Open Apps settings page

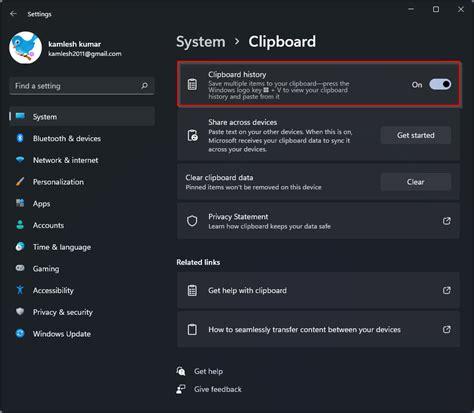[x=82, y=203]
